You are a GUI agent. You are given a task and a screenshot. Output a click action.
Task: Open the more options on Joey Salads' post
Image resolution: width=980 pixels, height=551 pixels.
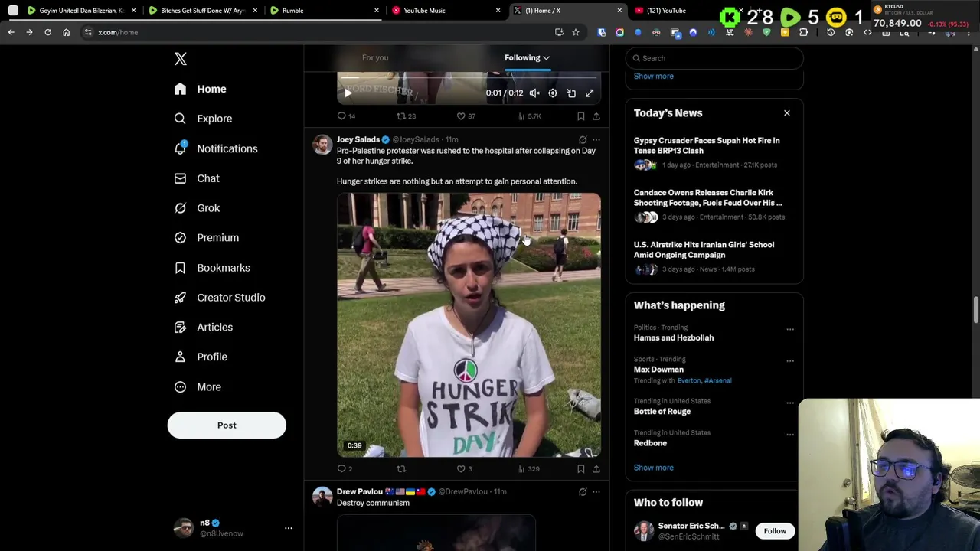click(596, 139)
